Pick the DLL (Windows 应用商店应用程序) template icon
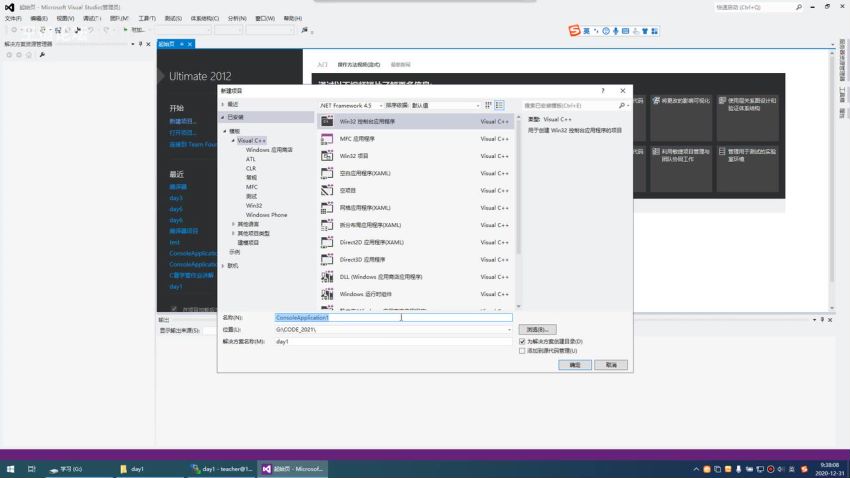Screen dimensions: 850x478 point(327,277)
